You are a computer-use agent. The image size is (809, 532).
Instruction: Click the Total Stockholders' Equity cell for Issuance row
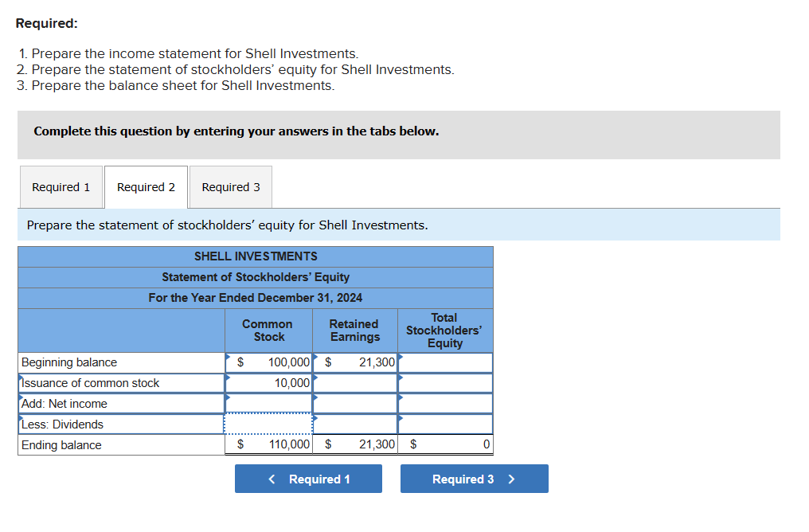click(x=445, y=382)
